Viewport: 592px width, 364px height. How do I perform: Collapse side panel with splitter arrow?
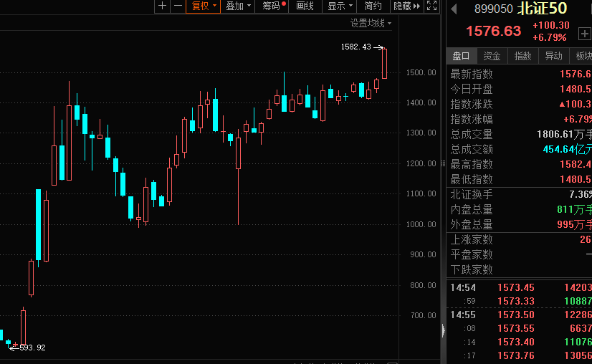click(x=442, y=330)
